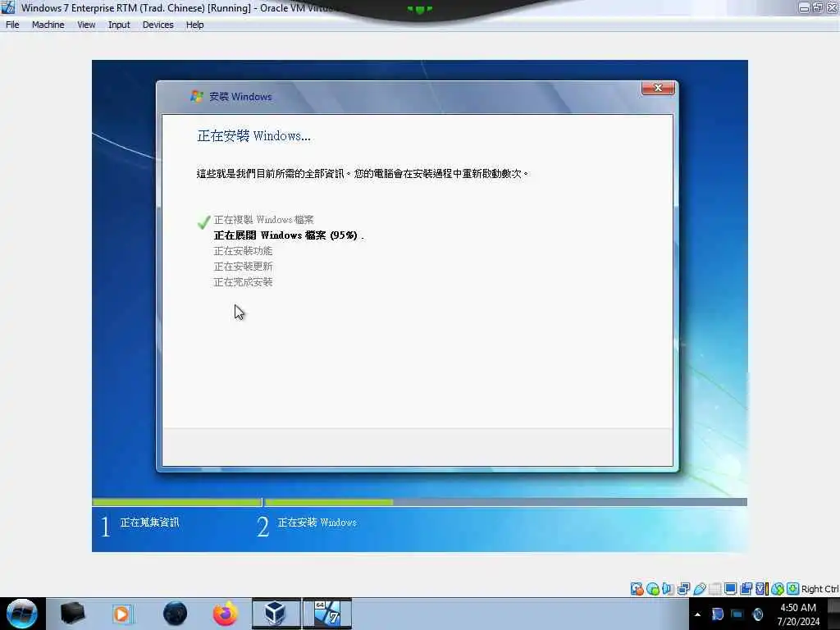Minimize the VirtualBox VM window
This screenshot has width=840, height=630.
click(804, 8)
